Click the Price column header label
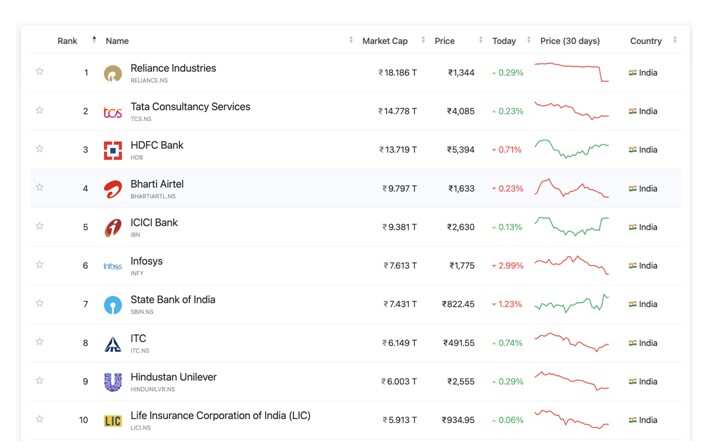This screenshot has height=447, width=722. (x=444, y=41)
